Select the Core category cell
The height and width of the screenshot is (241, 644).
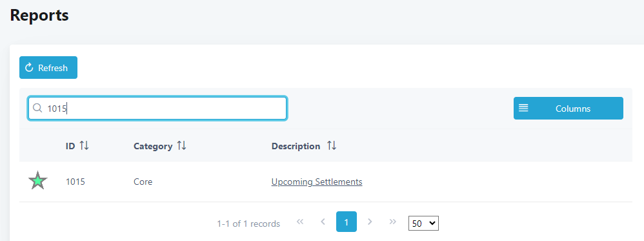pos(143,182)
